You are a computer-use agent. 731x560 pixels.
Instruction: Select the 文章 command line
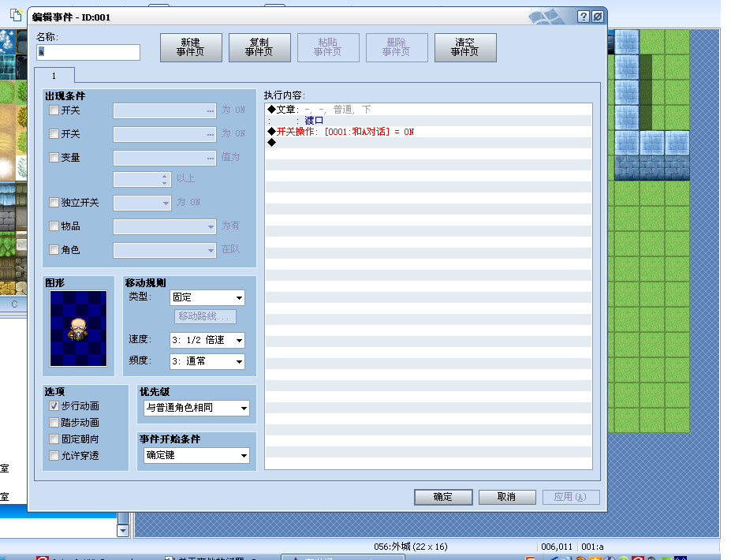click(x=428, y=110)
